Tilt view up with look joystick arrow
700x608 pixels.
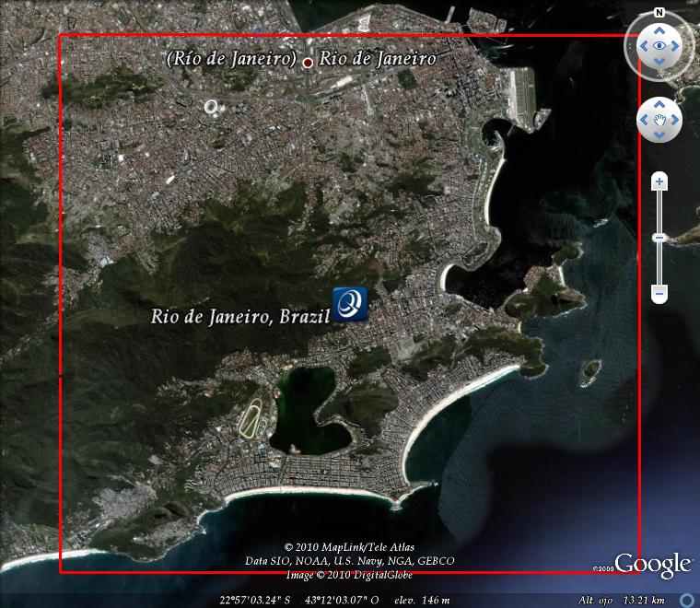pyautogui.click(x=659, y=29)
